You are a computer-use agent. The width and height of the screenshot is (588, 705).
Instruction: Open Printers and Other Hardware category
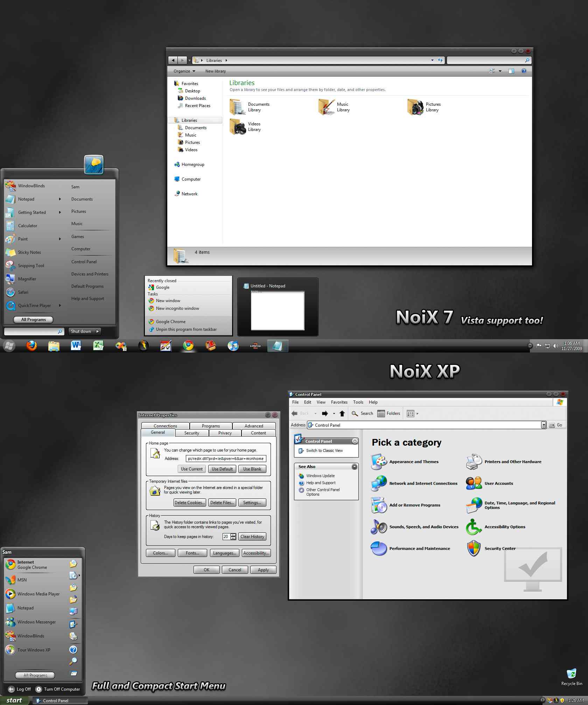(x=504, y=462)
